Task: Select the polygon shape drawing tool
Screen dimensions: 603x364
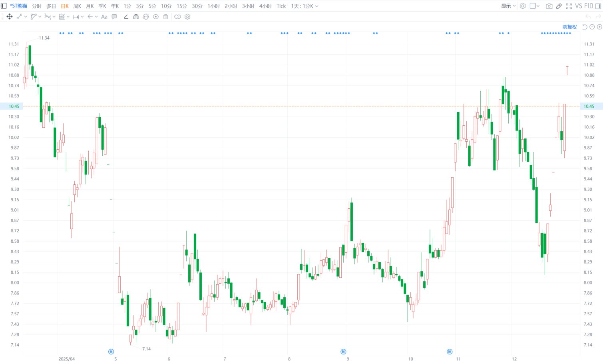Action: pyautogui.click(x=34, y=17)
